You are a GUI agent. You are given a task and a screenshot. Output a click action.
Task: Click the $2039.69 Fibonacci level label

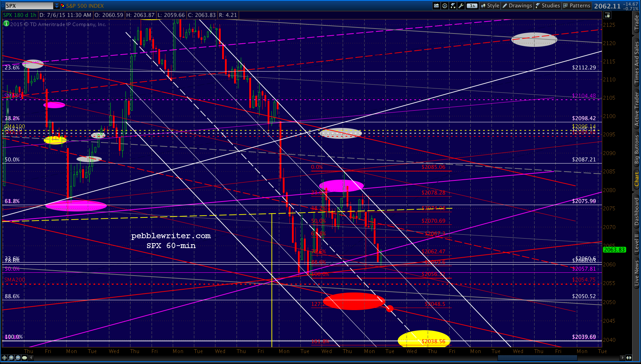(x=584, y=337)
